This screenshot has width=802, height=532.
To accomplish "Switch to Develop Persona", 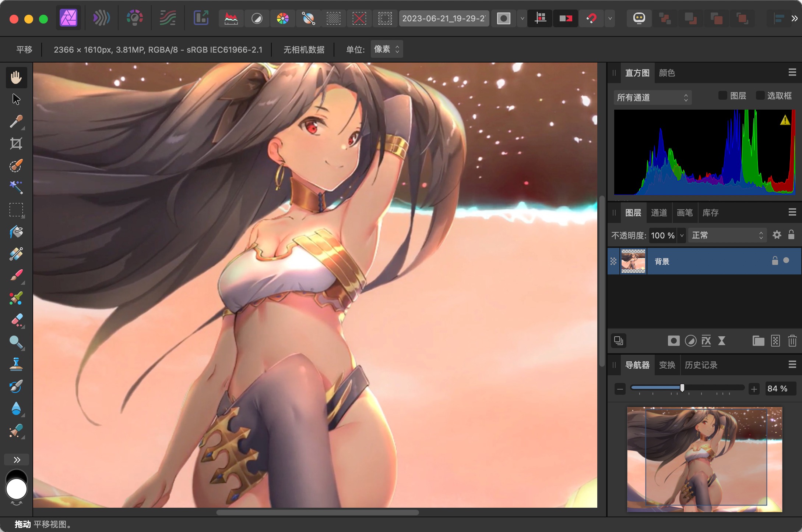I will 134,18.
